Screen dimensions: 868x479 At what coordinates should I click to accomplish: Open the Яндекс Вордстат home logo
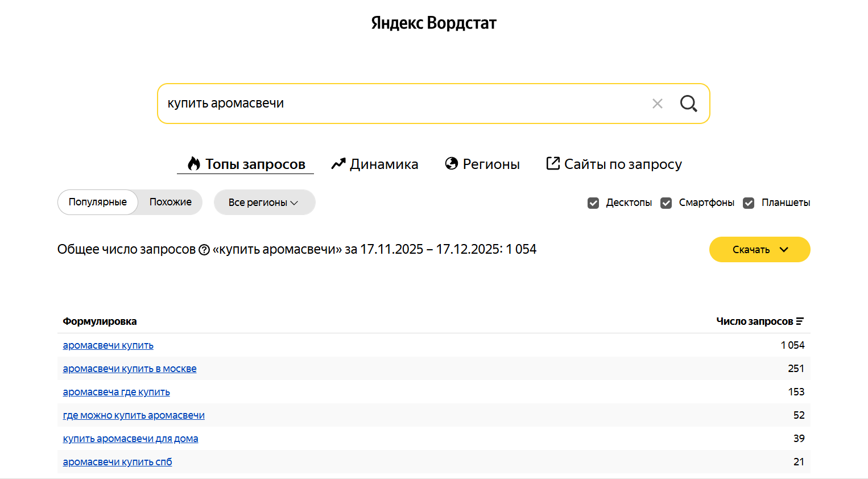tap(433, 23)
